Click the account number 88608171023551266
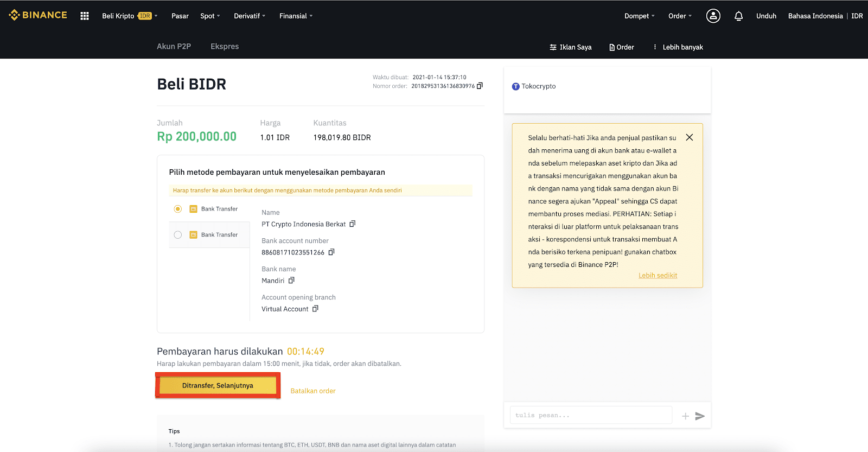The image size is (868, 452). pos(293,252)
